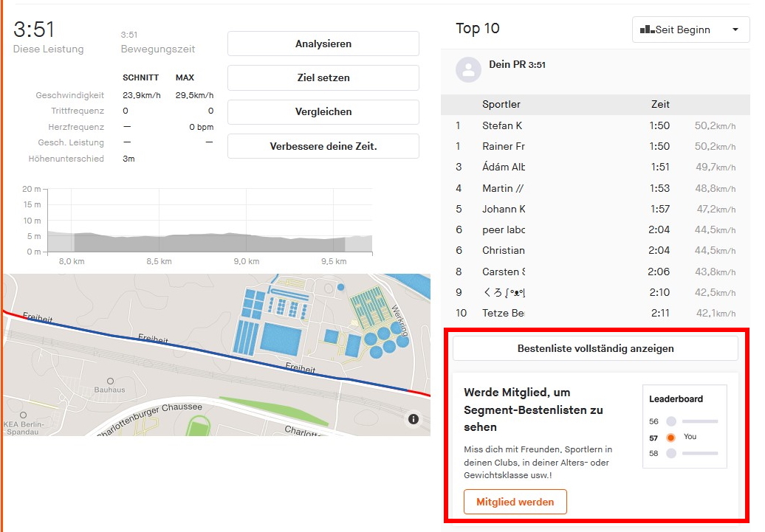This screenshot has width=765, height=532.
Task: Click the bar chart icon in Seit Beginn
Action: (x=647, y=30)
